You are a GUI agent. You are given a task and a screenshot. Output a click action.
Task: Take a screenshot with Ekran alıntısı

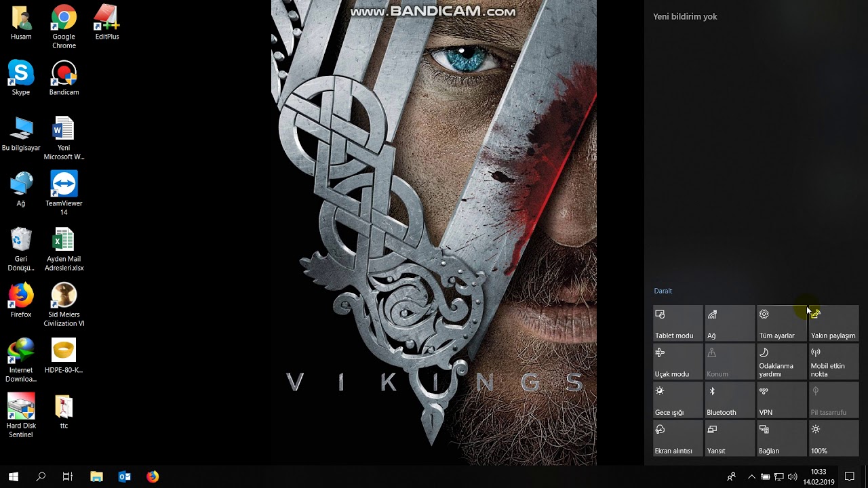pyautogui.click(x=677, y=439)
